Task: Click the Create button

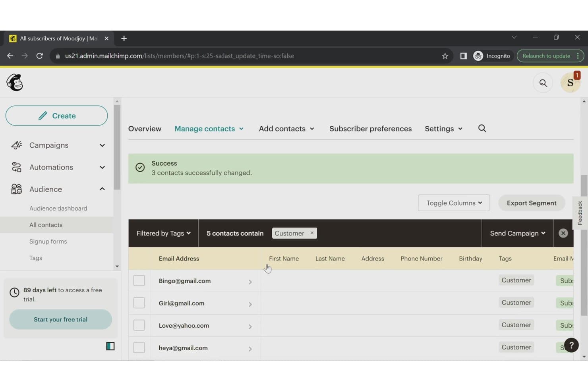Action: coord(56,116)
